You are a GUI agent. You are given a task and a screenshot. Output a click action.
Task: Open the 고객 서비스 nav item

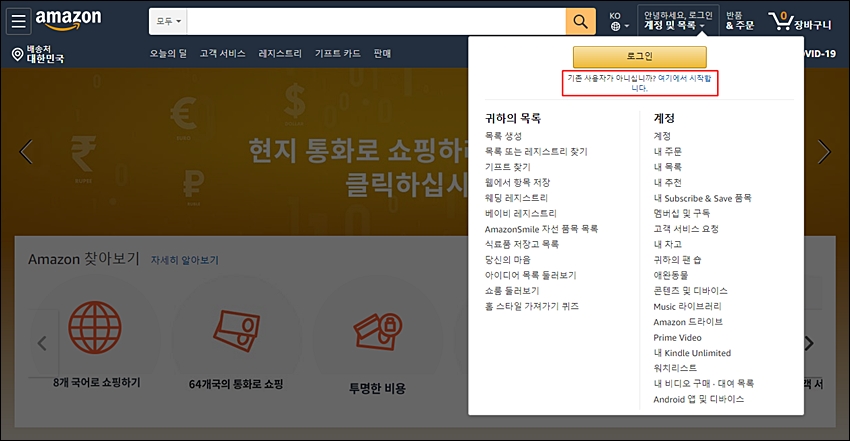(x=222, y=53)
